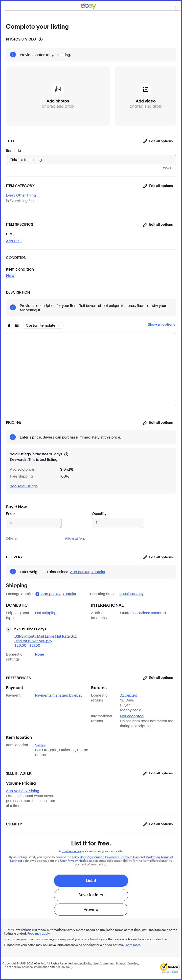The image size is (182, 980).
Task: Click the Buy It Now price field
Action: coord(34,523)
